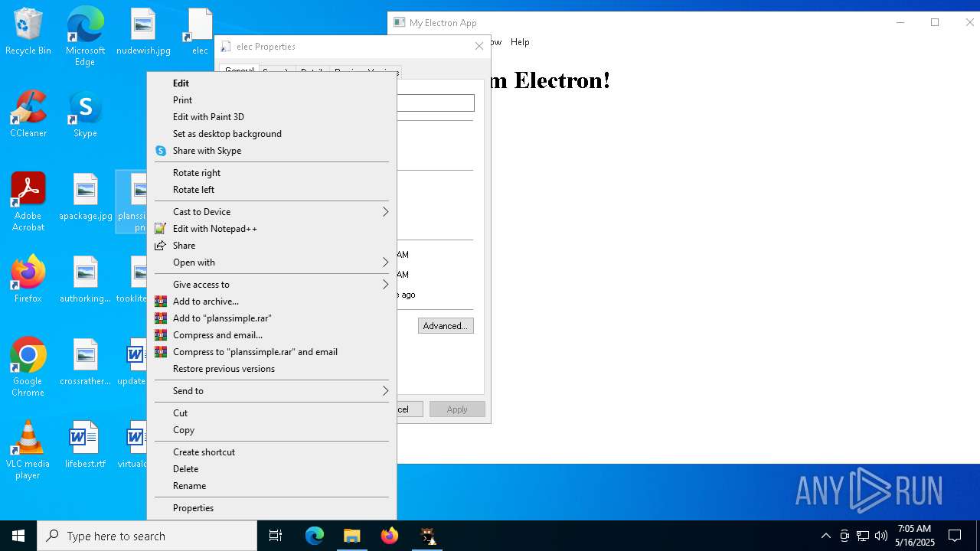Open Edge from the taskbar
The width and height of the screenshot is (980, 551).
click(315, 536)
